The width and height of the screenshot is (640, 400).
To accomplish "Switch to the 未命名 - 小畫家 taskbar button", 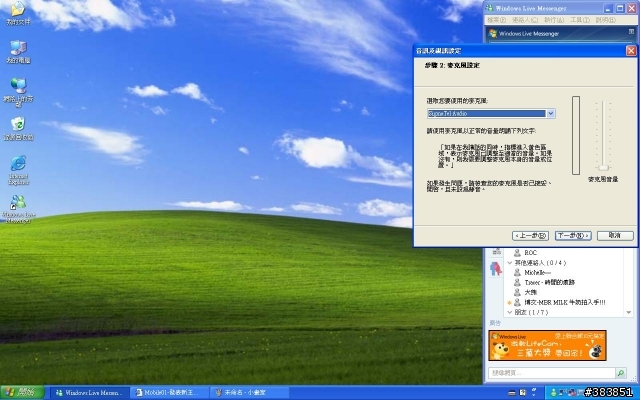I will (x=249, y=393).
